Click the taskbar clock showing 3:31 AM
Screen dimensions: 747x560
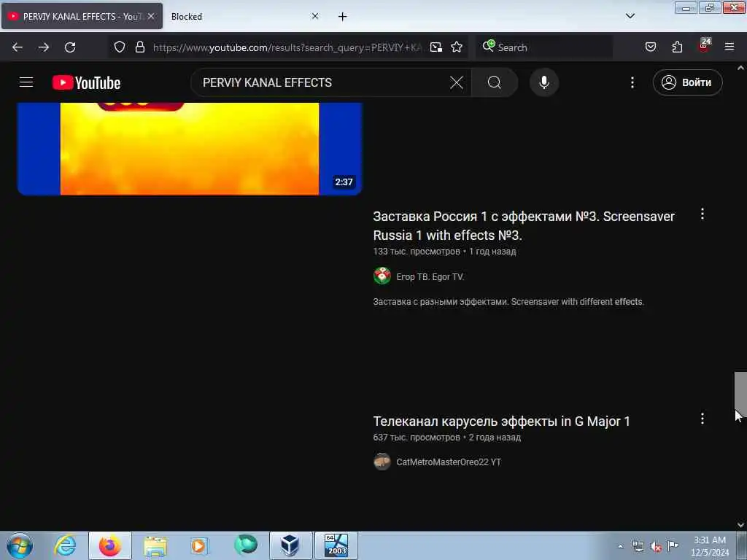(x=709, y=546)
